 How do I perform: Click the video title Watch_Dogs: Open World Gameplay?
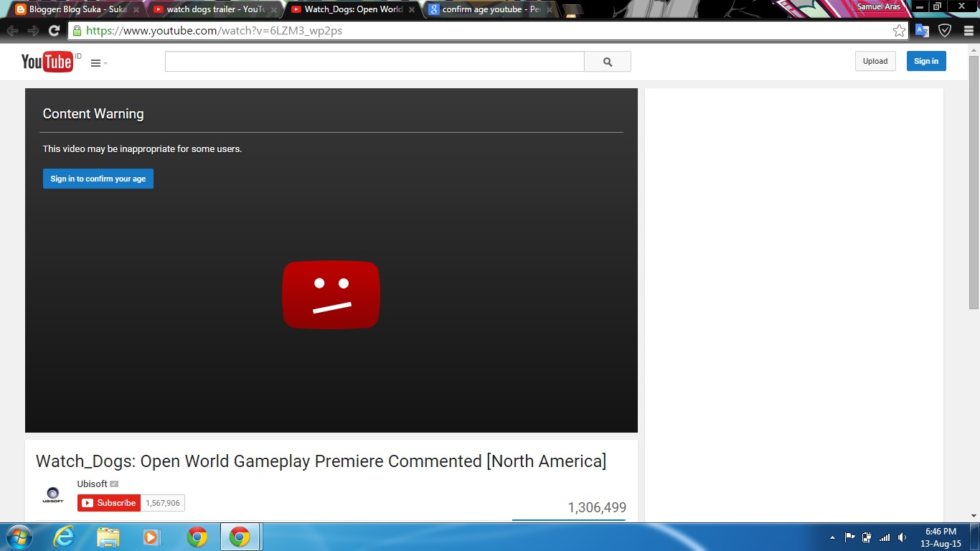[321, 461]
